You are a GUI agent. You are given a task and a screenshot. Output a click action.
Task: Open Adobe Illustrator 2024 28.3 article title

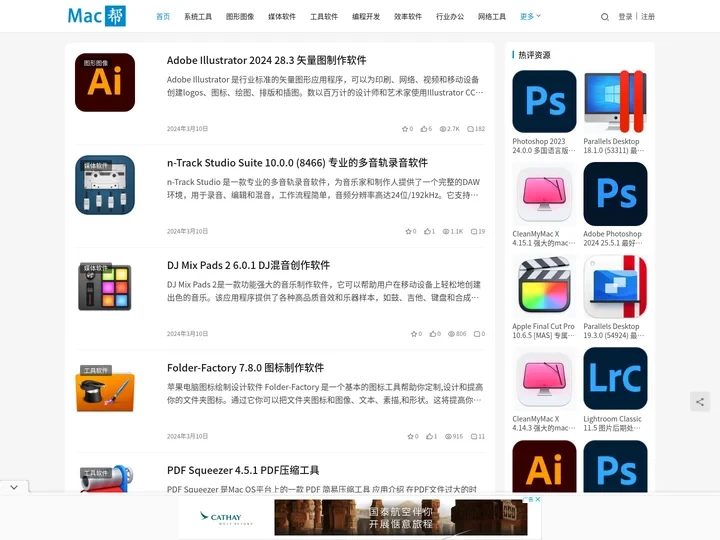tap(266, 60)
